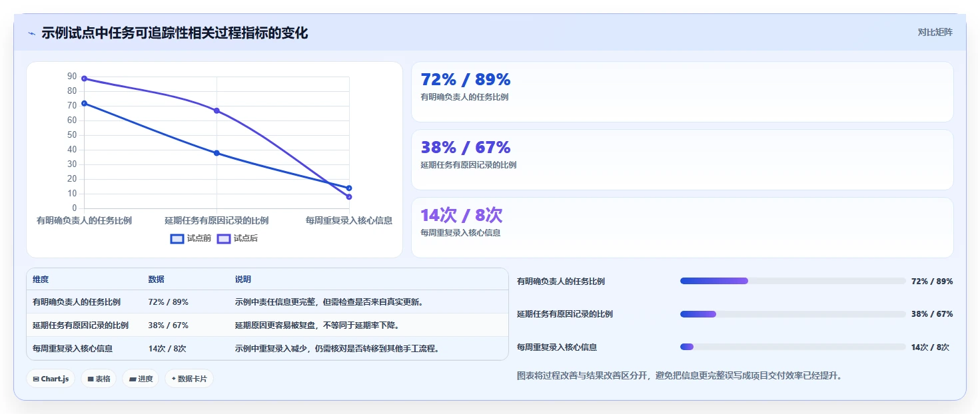Click the 72% / 89% progress value label

(x=932, y=282)
